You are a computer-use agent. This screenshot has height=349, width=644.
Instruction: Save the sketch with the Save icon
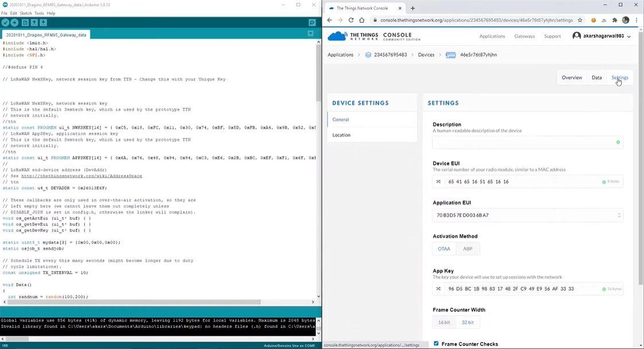tap(43, 23)
